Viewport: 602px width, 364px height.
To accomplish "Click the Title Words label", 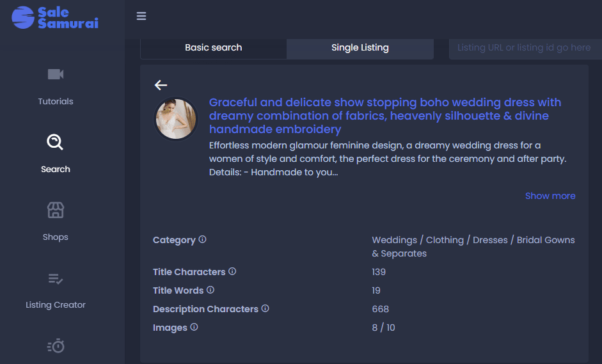I will [178, 290].
